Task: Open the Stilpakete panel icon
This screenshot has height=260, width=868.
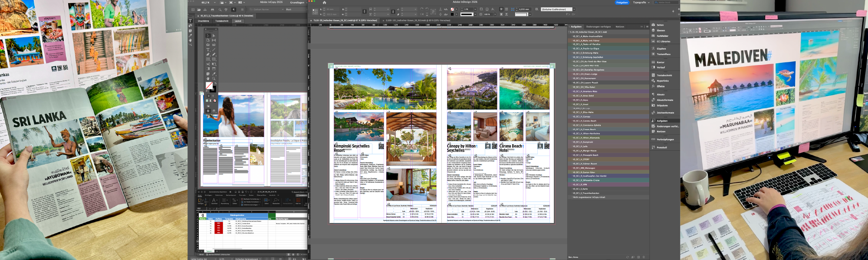Action: click(653, 105)
